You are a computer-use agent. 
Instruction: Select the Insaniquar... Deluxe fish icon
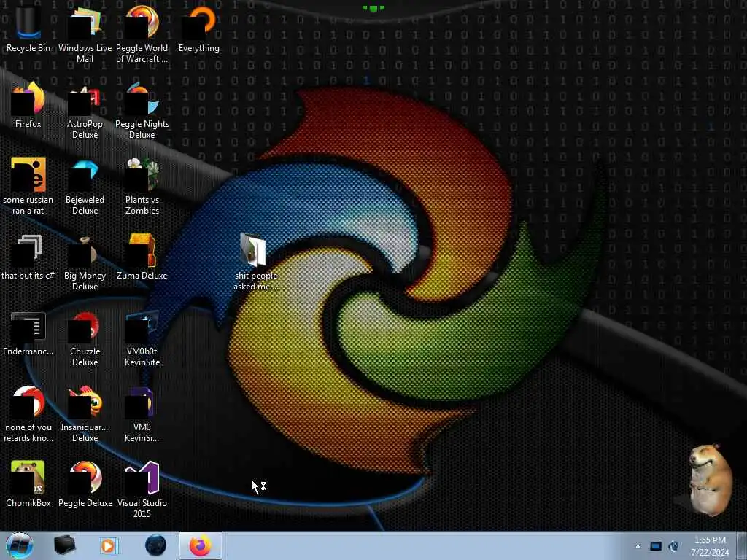coord(85,414)
